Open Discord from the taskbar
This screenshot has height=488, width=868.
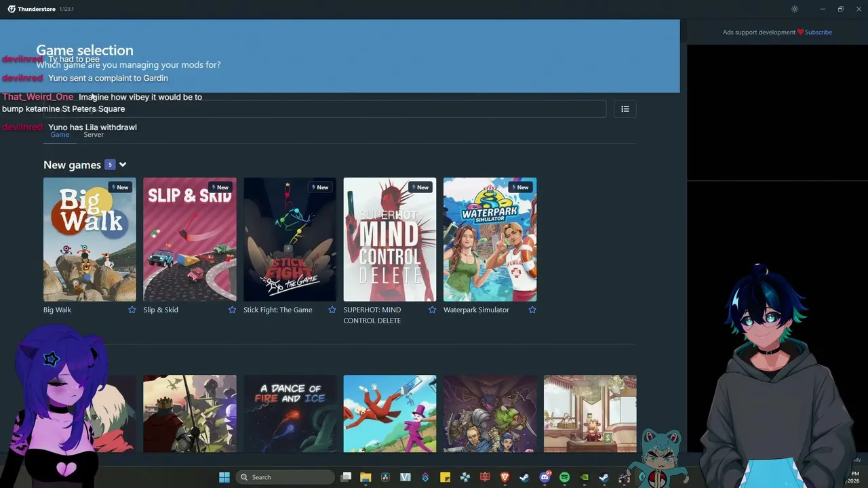545,477
